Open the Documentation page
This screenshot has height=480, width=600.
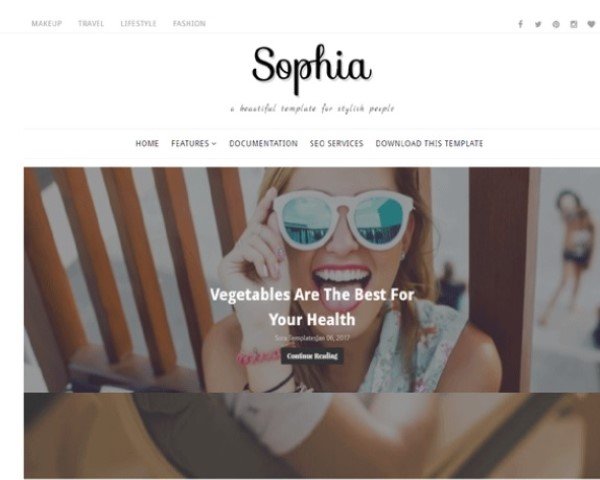tap(263, 143)
